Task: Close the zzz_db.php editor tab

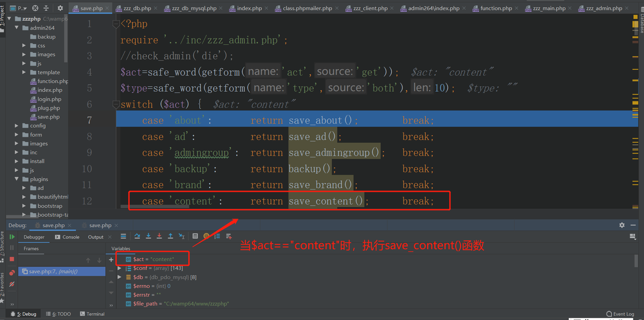Action: pos(156,9)
